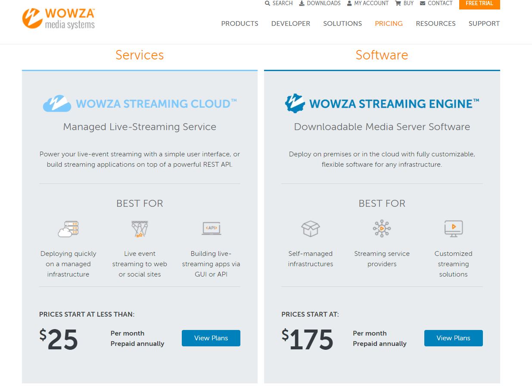View Plans for Wowza Streaming Engine
This screenshot has height=392, width=532.
tap(453, 338)
